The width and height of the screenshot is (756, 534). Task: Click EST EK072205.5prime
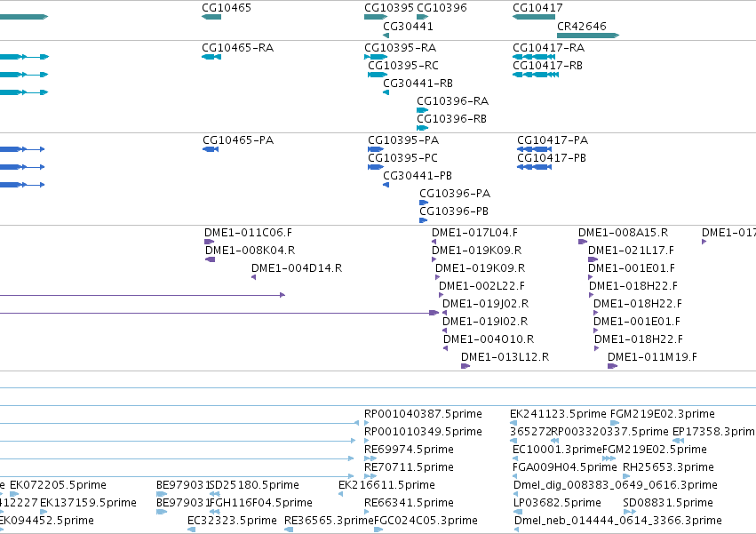(x=58, y=485)
